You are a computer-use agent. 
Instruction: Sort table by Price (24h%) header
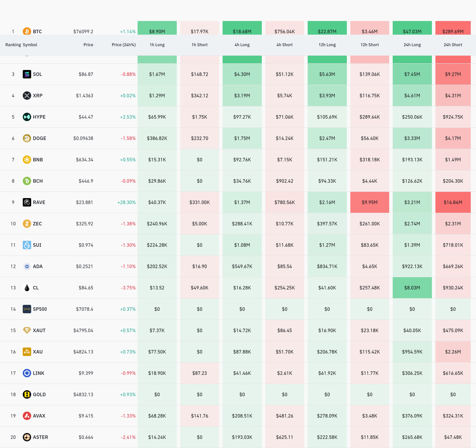[x=124, y=45]
